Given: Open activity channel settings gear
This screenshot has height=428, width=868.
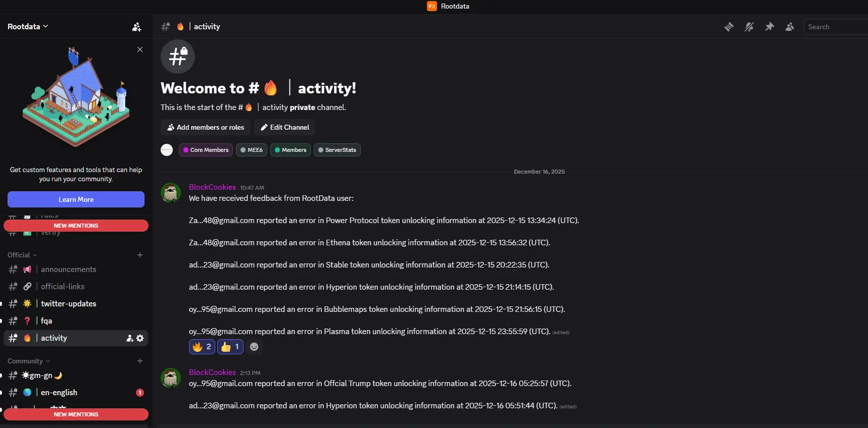Looking at the screenshot, I should (140, 338).
